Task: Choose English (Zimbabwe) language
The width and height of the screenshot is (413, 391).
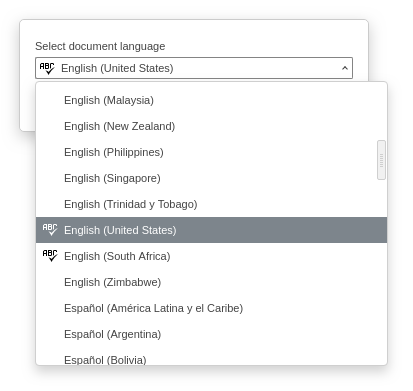Action: [x=211, y=282]
